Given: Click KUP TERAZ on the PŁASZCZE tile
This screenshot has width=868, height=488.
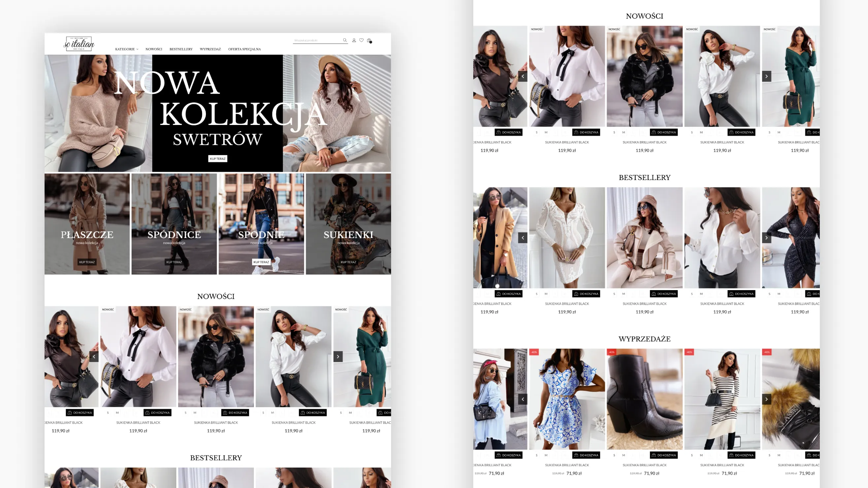Looking at the screenshot, I should (87, 262).
